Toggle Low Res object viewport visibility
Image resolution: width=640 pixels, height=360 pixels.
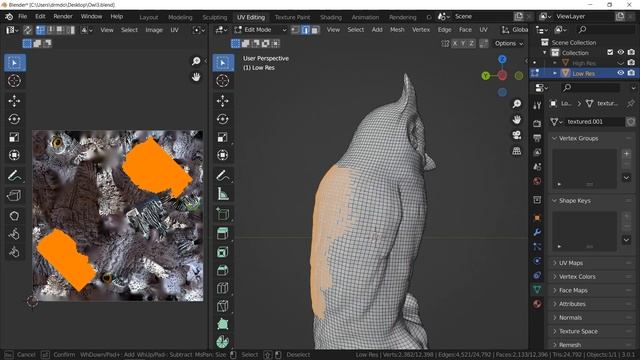[621, 73]
